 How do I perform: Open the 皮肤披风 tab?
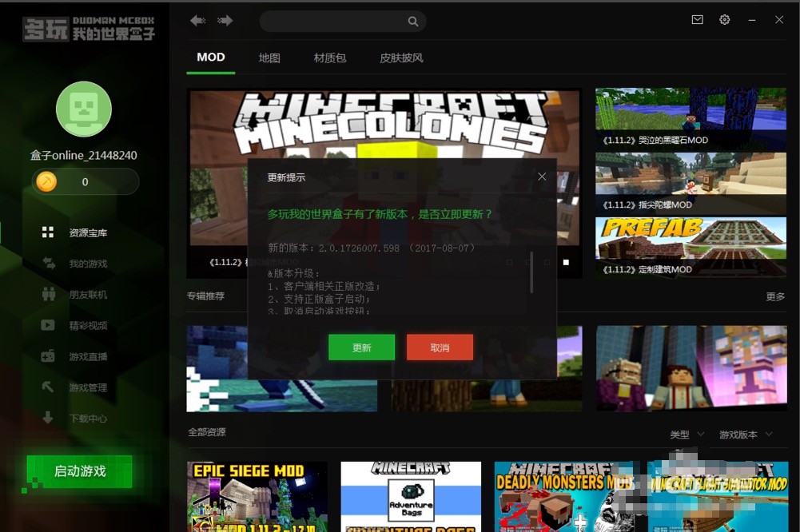(x=401, y=57)
